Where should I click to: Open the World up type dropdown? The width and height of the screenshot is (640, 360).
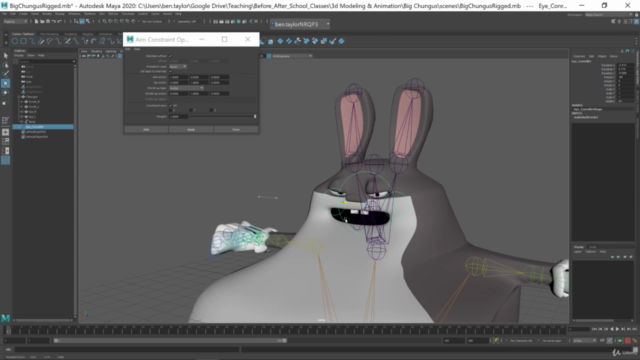pos(186,88)
